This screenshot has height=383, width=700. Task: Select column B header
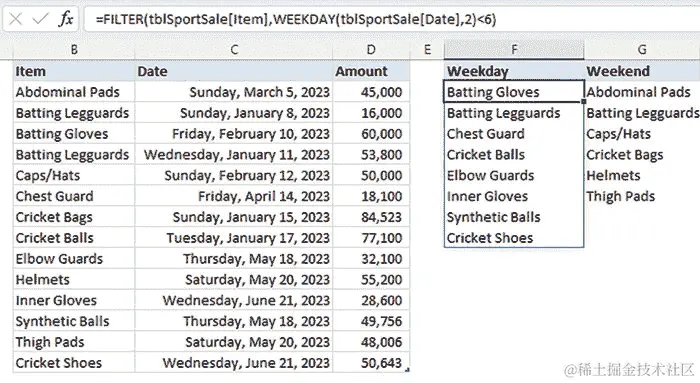tap(74, 50)
